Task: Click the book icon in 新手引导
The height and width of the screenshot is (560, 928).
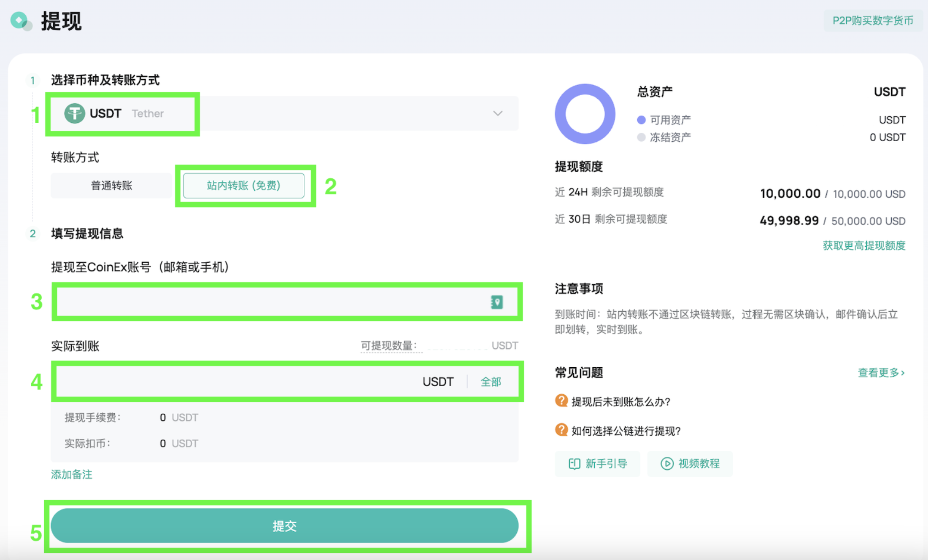Action: tap(574, 464)
